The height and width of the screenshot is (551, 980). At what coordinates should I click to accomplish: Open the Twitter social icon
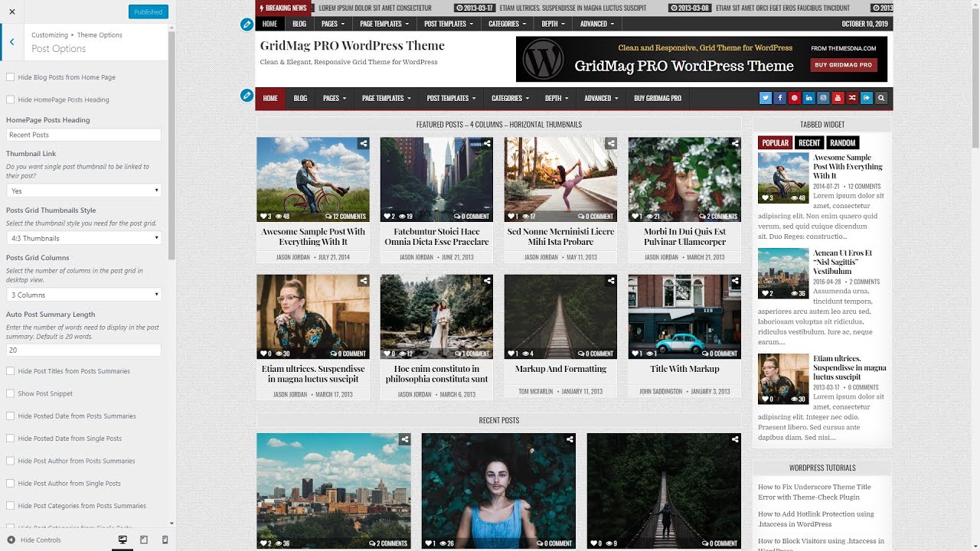765,98
